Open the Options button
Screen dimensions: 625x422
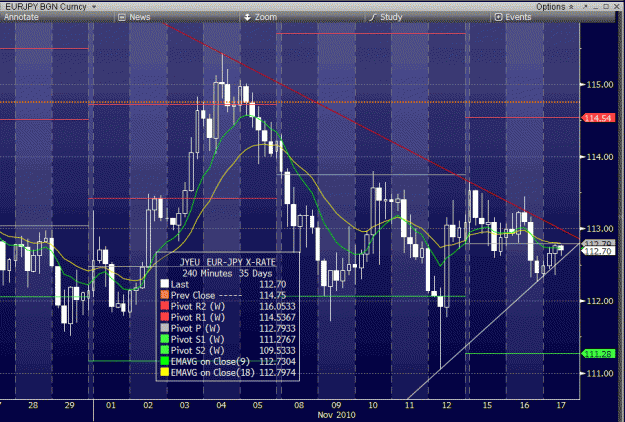[550, 7]
